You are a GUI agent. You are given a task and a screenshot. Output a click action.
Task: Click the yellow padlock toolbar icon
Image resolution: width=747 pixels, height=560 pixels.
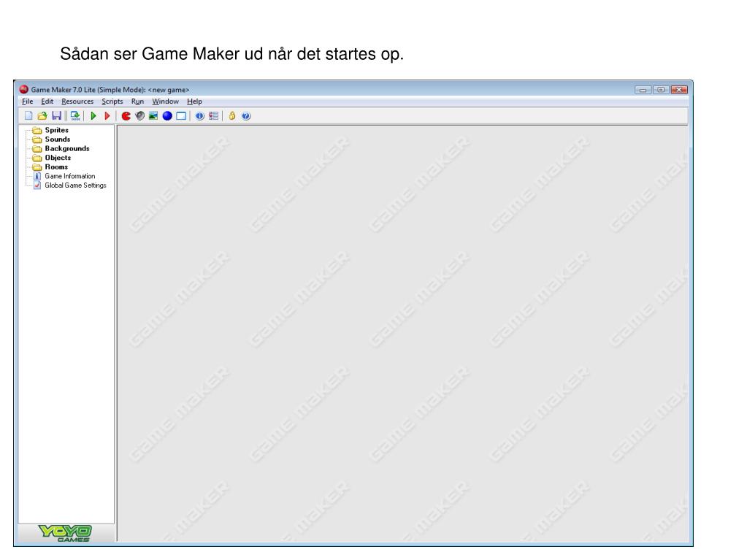pyautogui.click(x=232, y=115)
